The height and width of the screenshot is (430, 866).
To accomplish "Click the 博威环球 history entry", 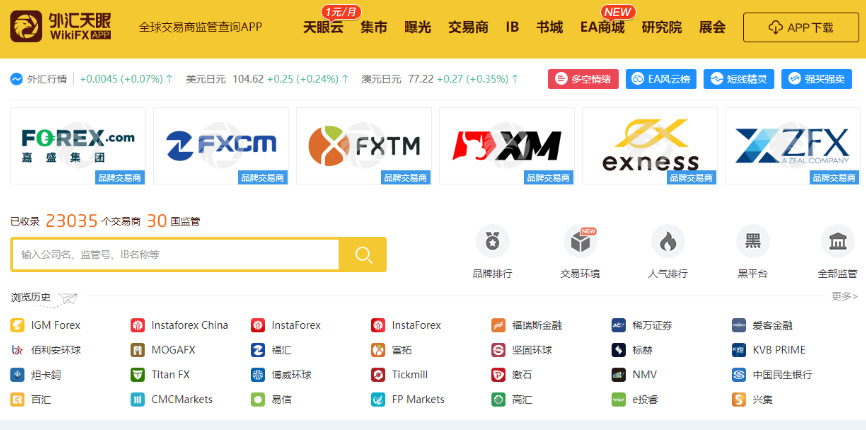I will 281,375.
